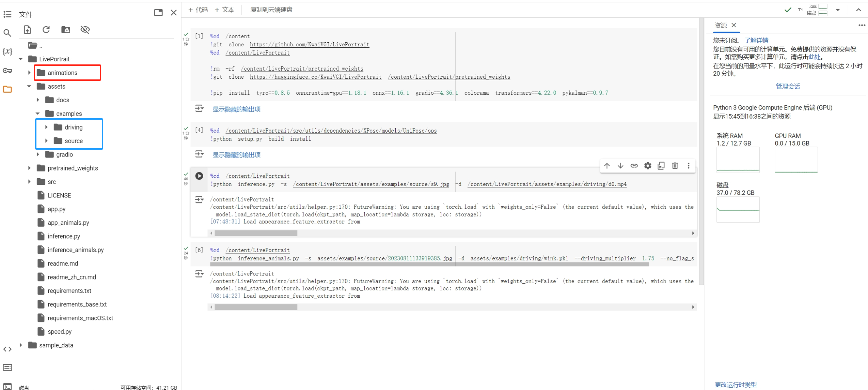Expand the pretrained_weights folder
The image size is (868, 390).
point(29,168)
